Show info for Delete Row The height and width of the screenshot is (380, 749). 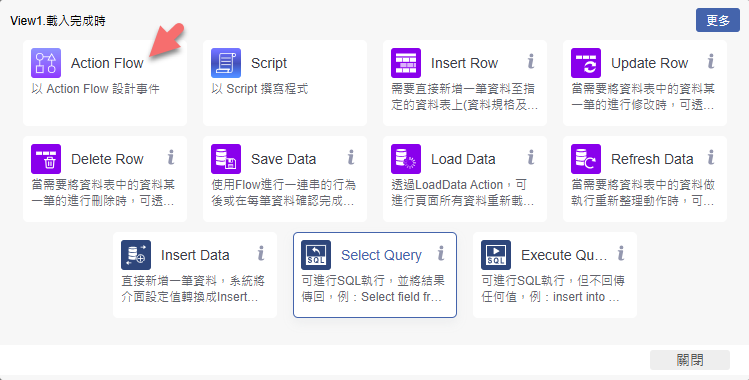tap(171, 158)
